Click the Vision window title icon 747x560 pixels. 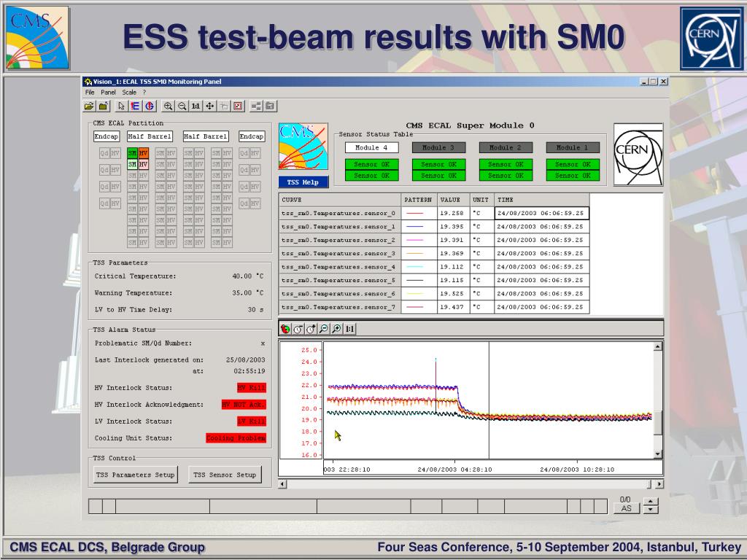click(88, 82)
